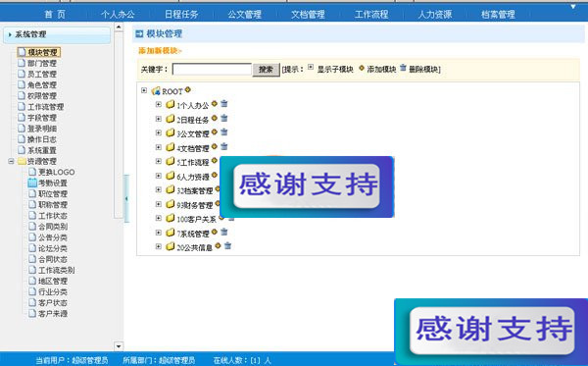
Task: Click the trash icon for 20公共信息
Action: tap(227, 246)
